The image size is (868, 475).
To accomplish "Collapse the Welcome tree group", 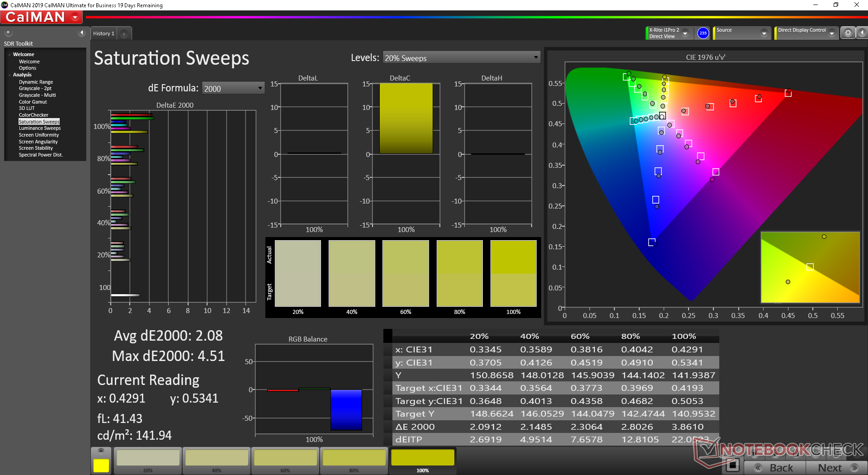I will tap(9, 54).
